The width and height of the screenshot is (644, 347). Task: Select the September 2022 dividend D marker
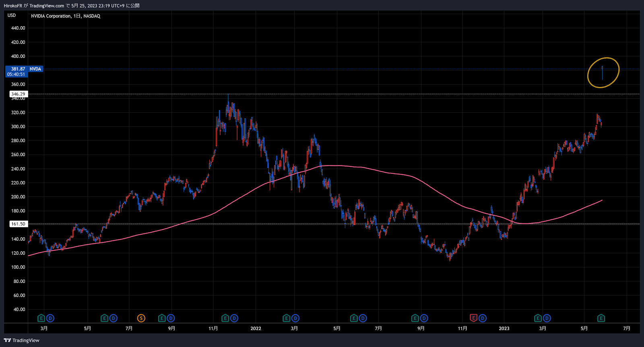point(424,318)
